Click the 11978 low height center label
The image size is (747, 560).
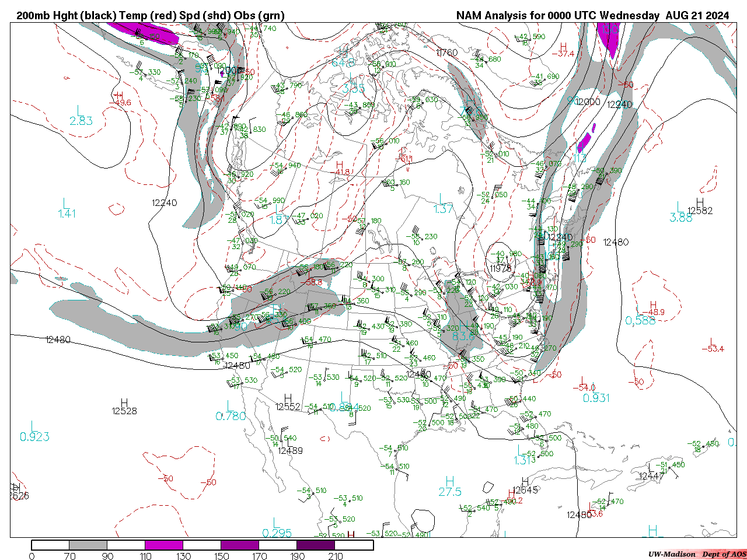501,268
